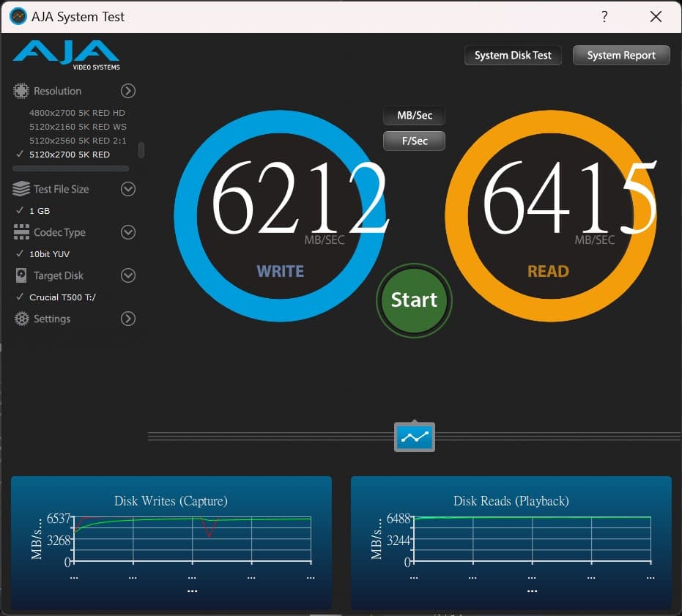The image size is (682, 616).
Task: Toggle the graph view chart icon
Action: (x=414, y=437)
